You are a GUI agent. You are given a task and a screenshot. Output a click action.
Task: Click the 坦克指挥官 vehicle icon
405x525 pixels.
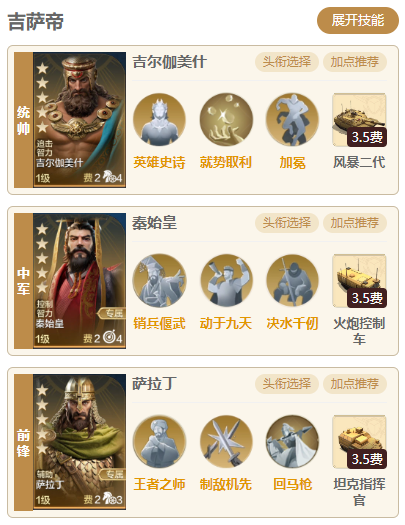point(359,442)
